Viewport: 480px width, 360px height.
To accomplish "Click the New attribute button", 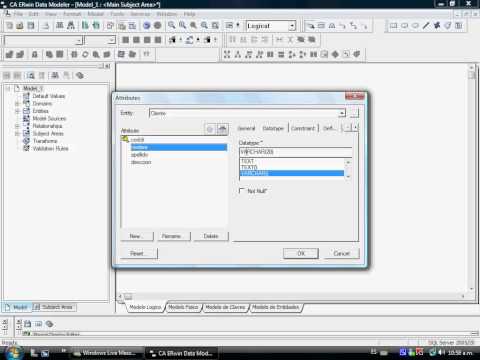I will [x=137, y=236].
